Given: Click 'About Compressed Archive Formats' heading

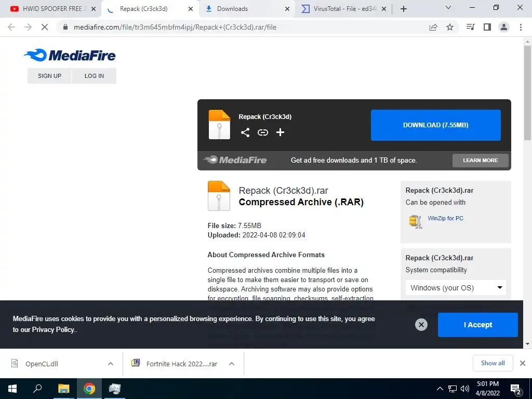Looking at the screenshot, I should click(x=266, y=255).
